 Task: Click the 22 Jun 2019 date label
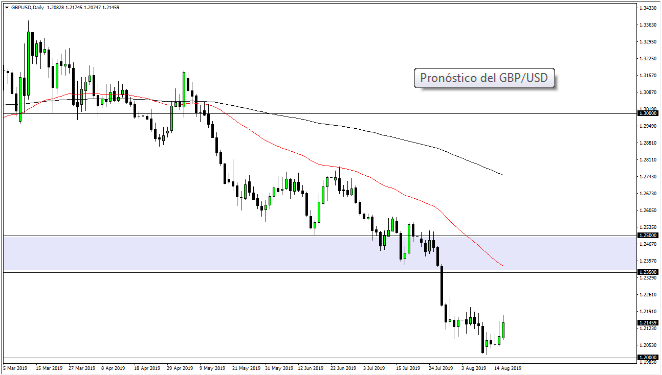(x=343, y=368)
